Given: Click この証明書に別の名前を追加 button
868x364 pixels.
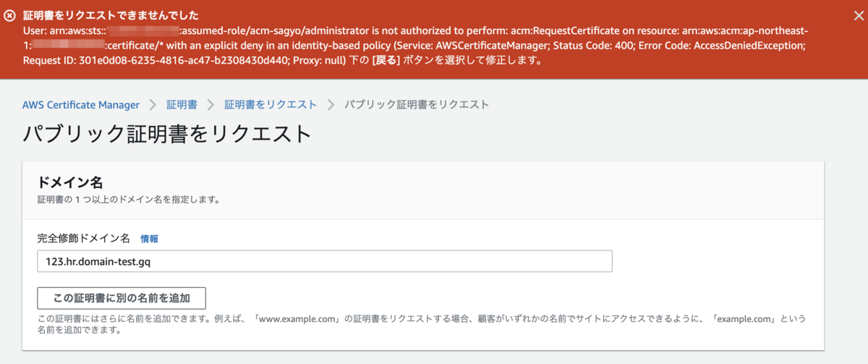Looking at the screenshot, I should [x=122, y=298].
